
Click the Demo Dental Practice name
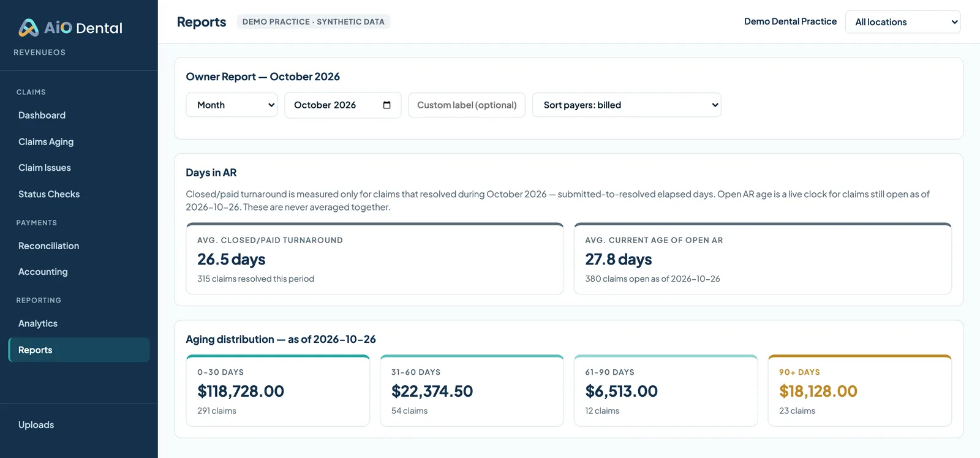790,21
